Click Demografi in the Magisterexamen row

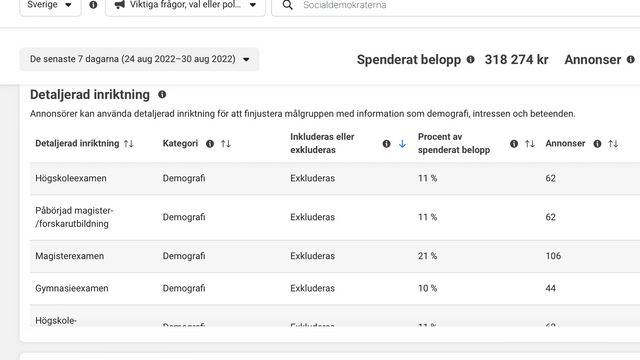tap(184, 256)
